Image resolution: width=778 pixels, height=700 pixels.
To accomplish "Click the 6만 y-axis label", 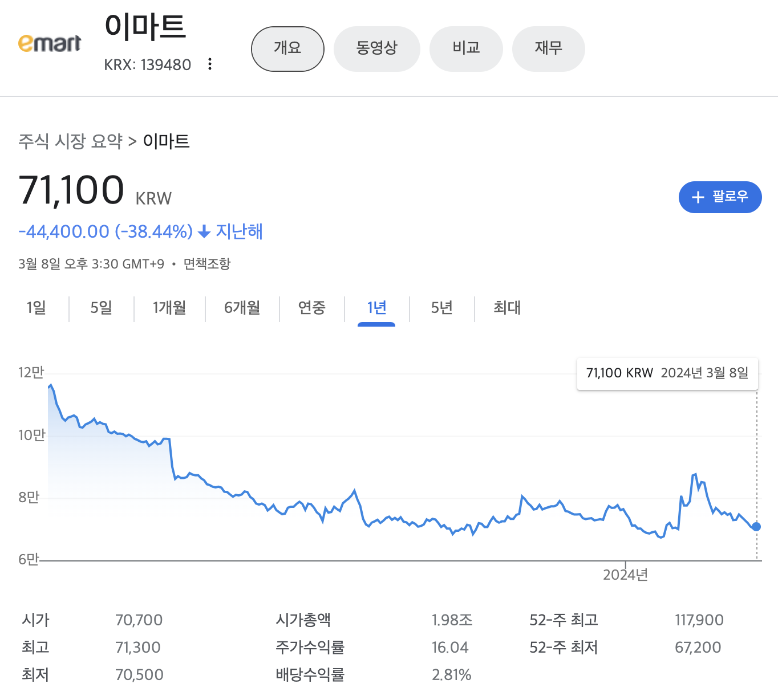I will (x=29, y=560).
